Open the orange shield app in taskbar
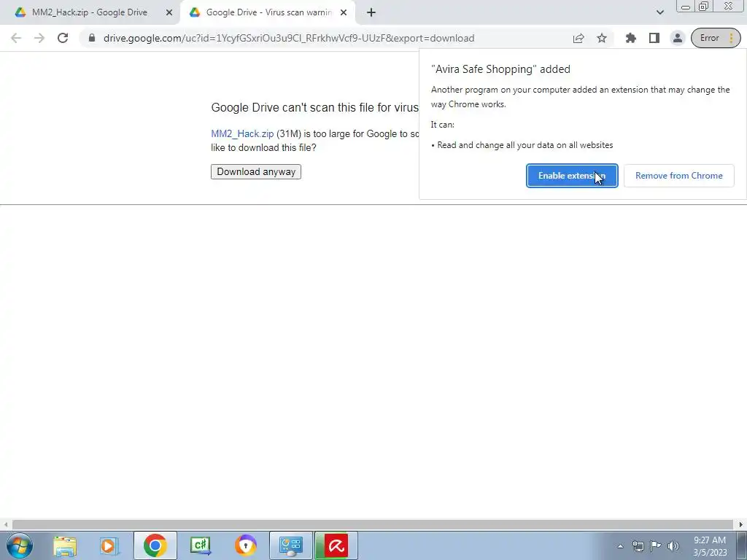747x560 pixels. click(x=245, y=545)
